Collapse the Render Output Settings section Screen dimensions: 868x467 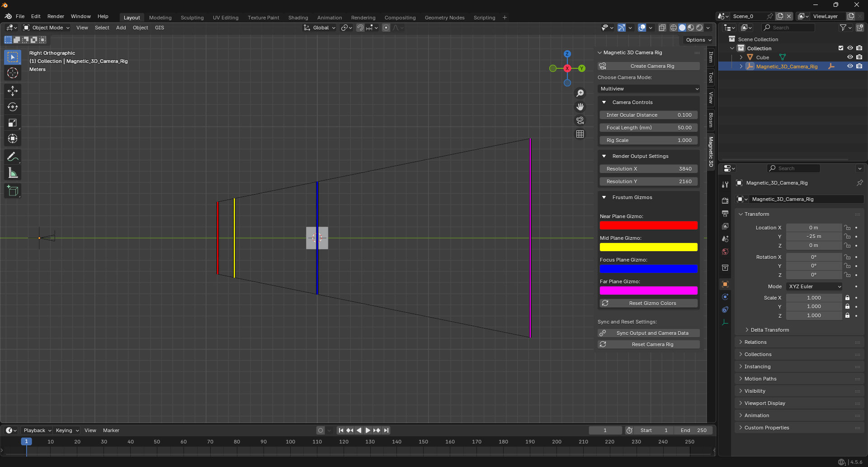click(604, 156)
